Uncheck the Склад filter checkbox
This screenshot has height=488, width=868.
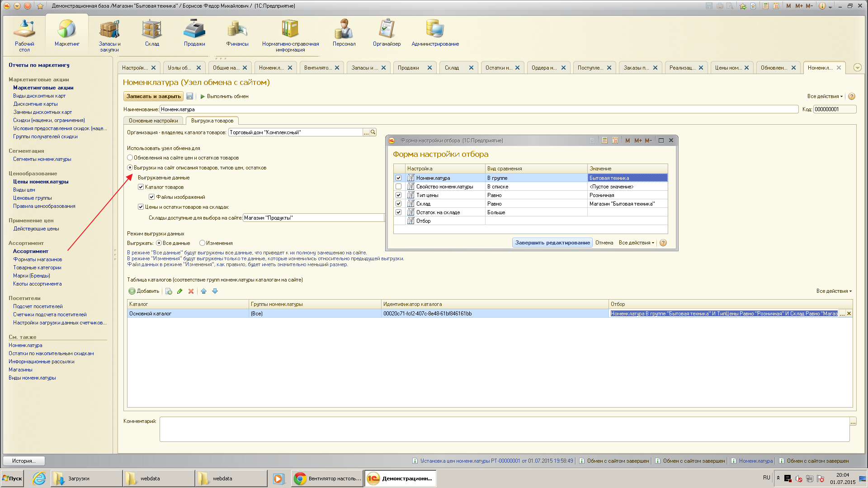click(x=398, y=204)
